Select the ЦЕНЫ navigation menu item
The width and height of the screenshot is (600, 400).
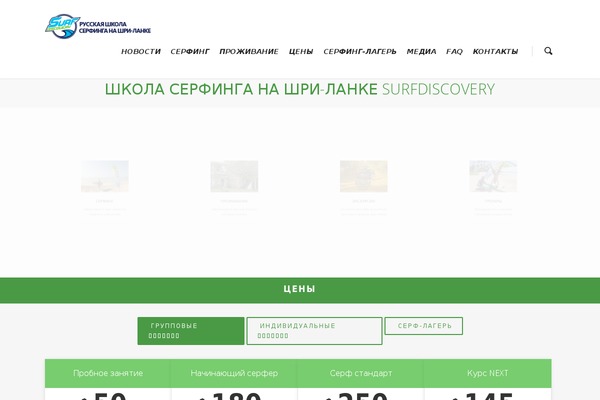coord(301,51)
